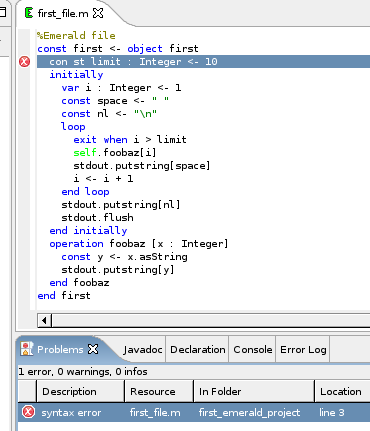Sort by the Description column header
The image size is (370, 431).
(x=80, y=391)
